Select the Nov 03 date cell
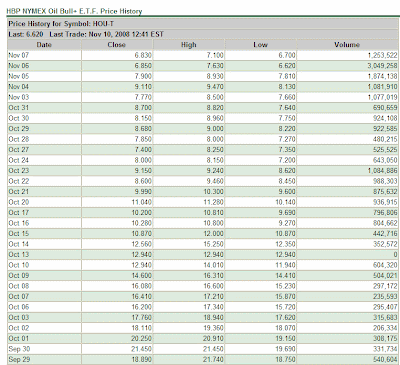This screenshot has height=365, width=400. point(44,97)
